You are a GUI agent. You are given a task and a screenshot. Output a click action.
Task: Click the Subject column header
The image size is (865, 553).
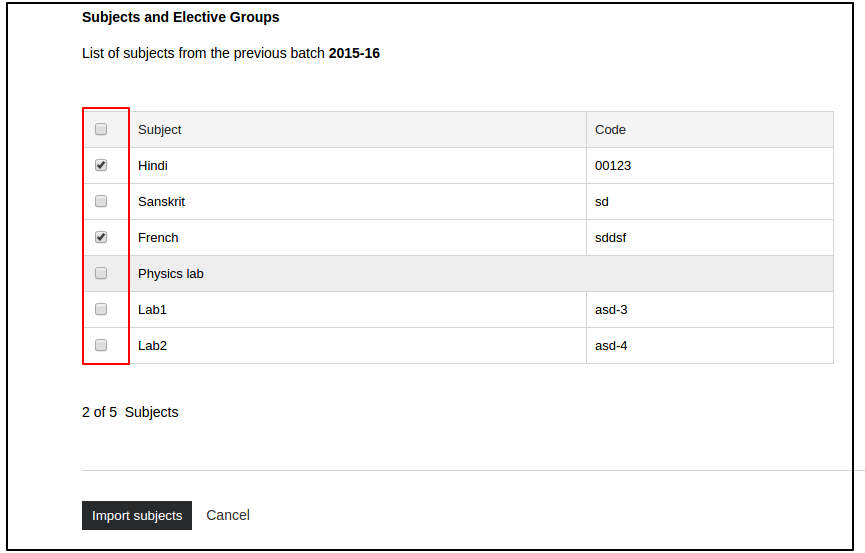click(160, 130)
